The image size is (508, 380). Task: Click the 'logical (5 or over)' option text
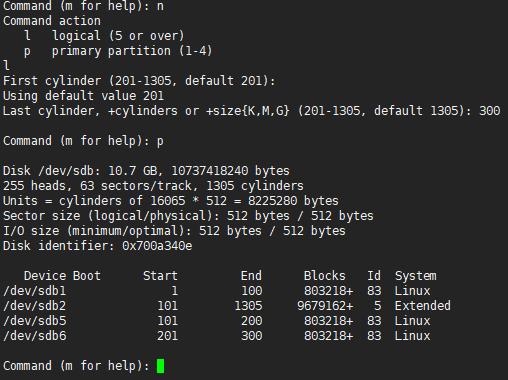click(118, 36)
